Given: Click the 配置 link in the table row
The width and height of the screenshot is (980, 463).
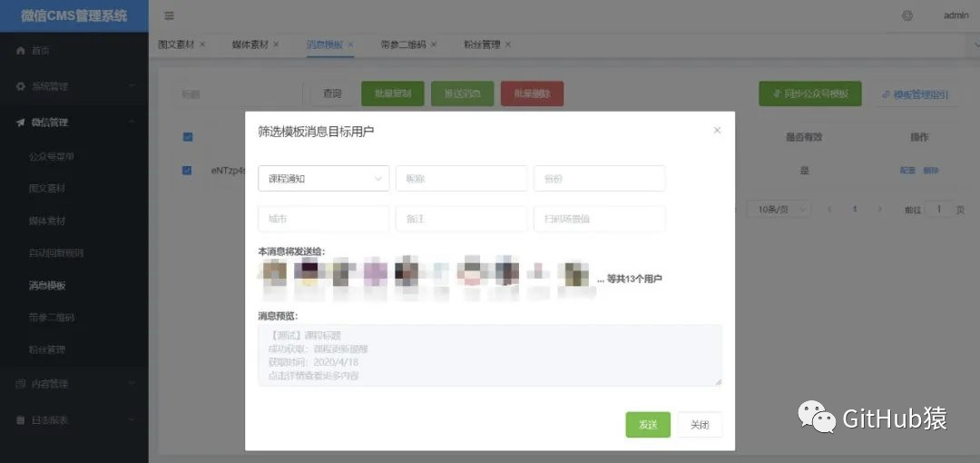Looking at the screenshot, I should [907, 170].
